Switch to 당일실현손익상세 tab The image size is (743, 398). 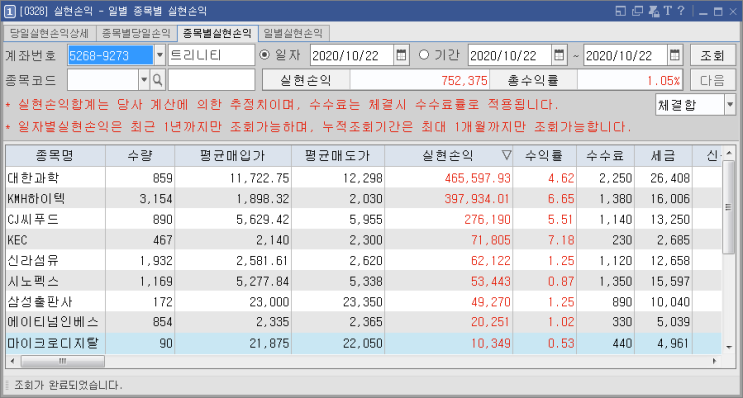coord(49,33)
